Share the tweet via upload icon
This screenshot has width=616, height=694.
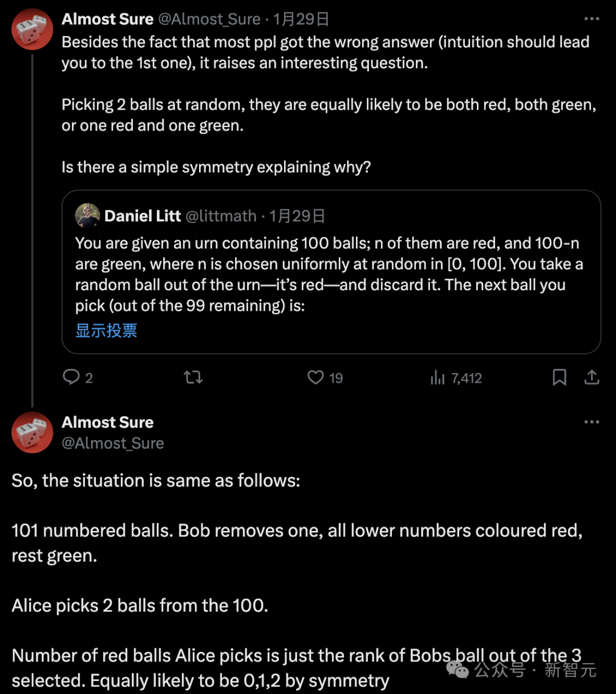(x=592, y=377)
